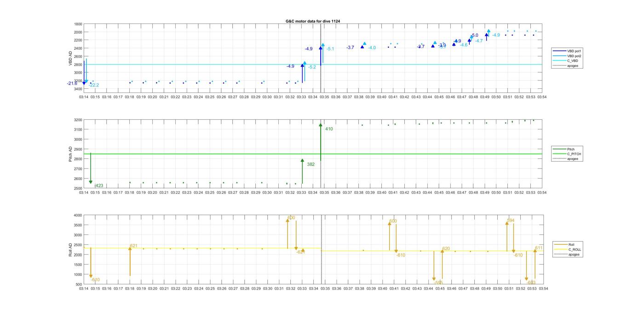Click the '-4.6' VBD data label
This screenshot has height=319, width=644.
pos(464,45)
